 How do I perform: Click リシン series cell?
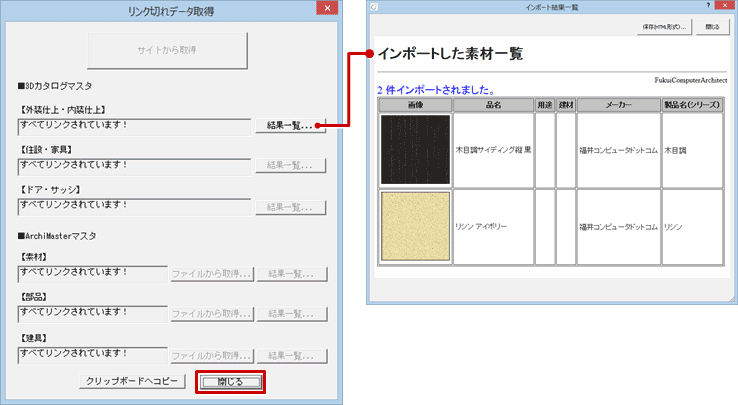tap(692, 227)
